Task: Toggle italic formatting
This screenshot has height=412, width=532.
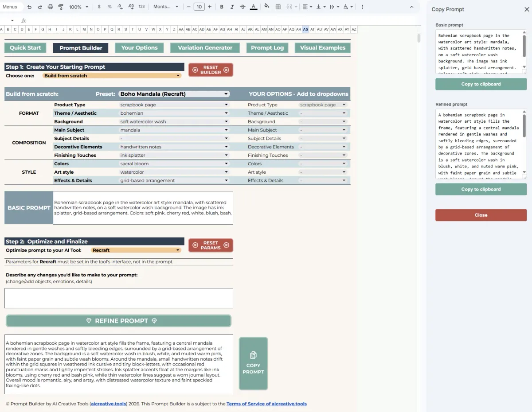Action: [232, 7]
